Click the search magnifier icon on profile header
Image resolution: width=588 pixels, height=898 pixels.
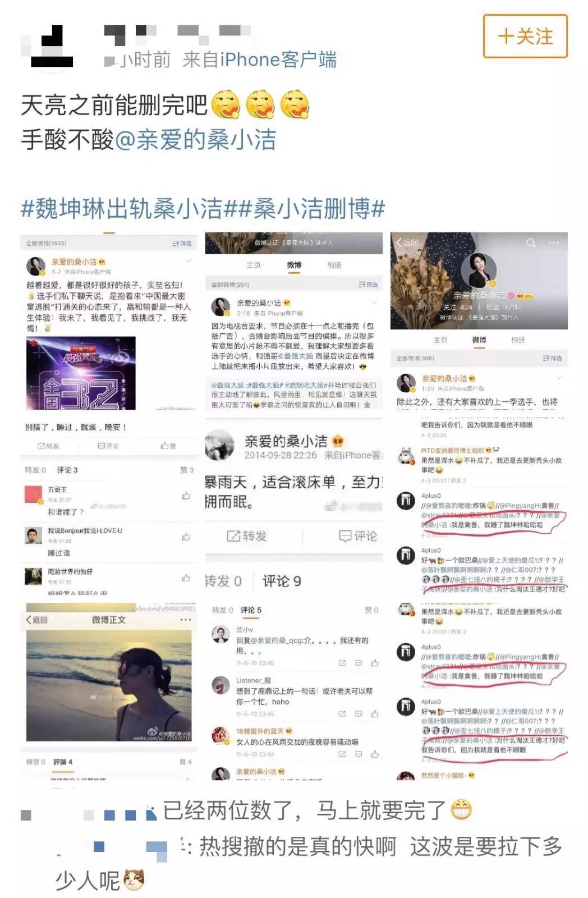530,242
